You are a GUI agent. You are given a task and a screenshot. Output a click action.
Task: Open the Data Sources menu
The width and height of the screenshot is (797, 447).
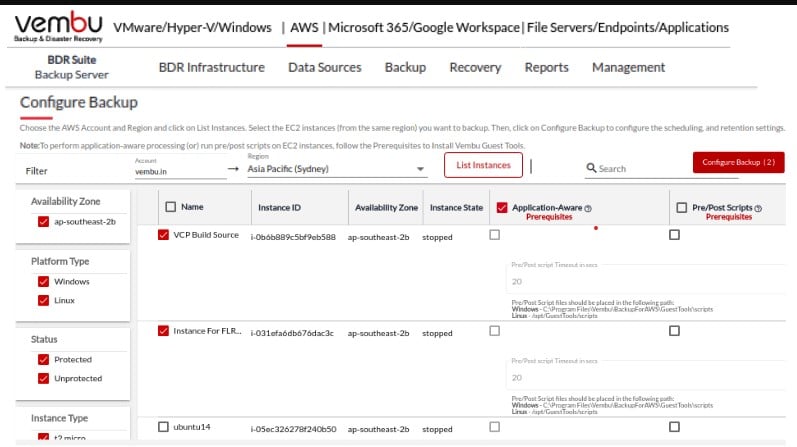click(325, 68)
